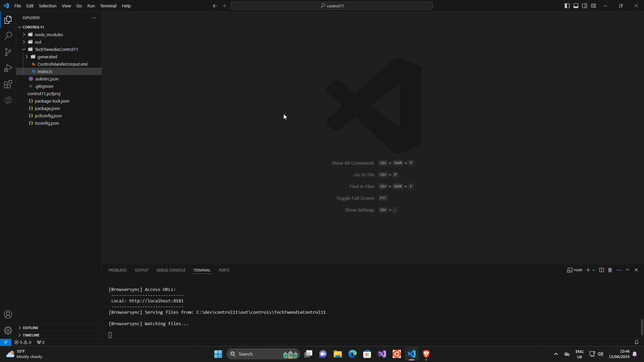Screen dimensions: 644x362
Task: Kill the terminal using the trash icon
Action: pyautogui.click(x=610, y=270)
